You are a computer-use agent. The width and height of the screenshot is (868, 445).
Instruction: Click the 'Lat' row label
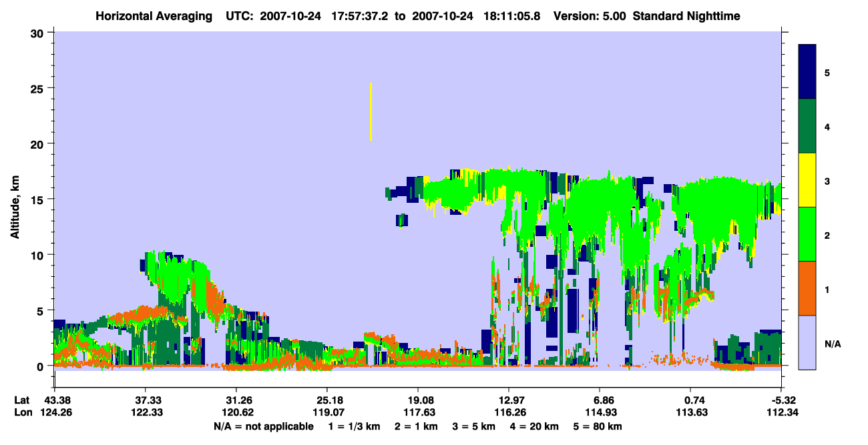tap(22, 400)
